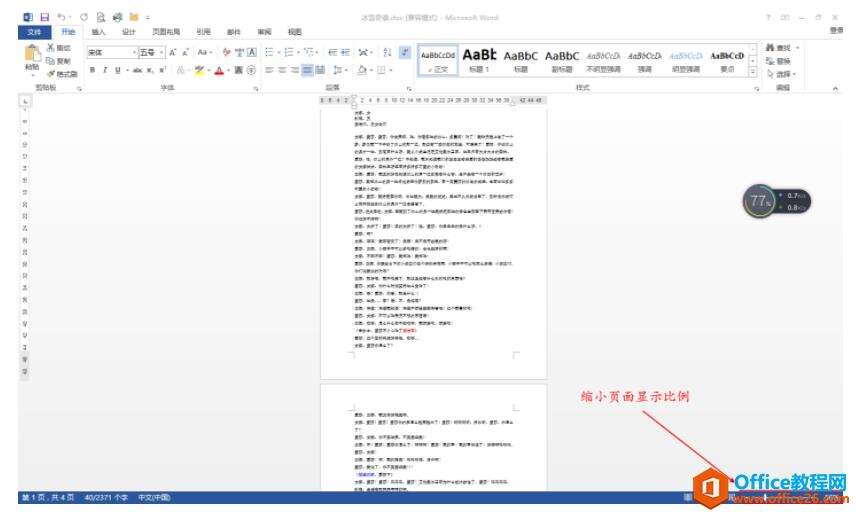Viewport: 856px width, 516px height.
Task: Click the Paste (粘贴) clipboard icon
Action: pyautogui.click(x=32, y=54)
